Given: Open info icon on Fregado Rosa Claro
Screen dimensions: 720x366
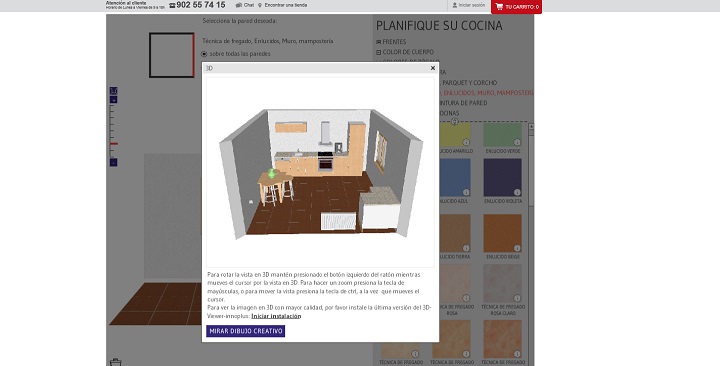Looking at the screenshot, I should (517, 298).
